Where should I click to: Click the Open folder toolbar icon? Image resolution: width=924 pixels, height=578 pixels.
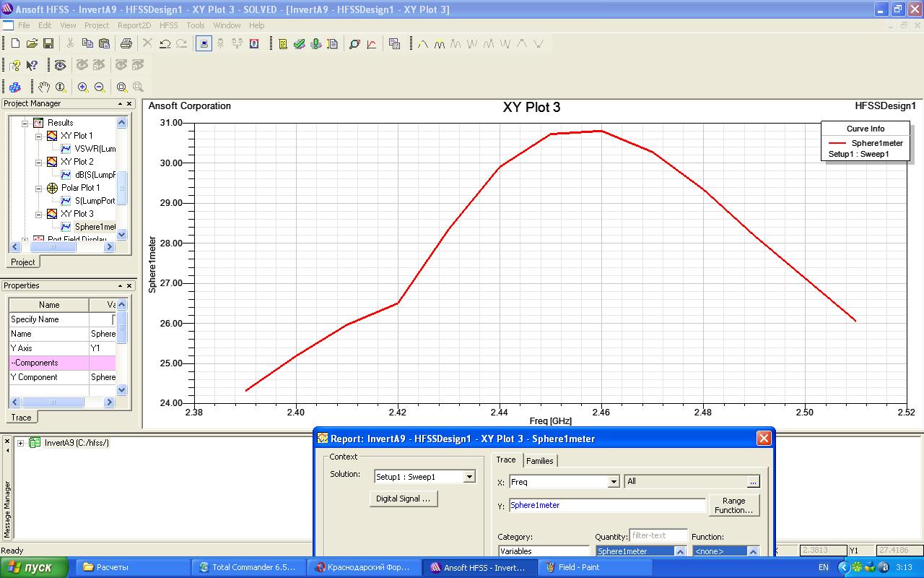click(32, 44)
